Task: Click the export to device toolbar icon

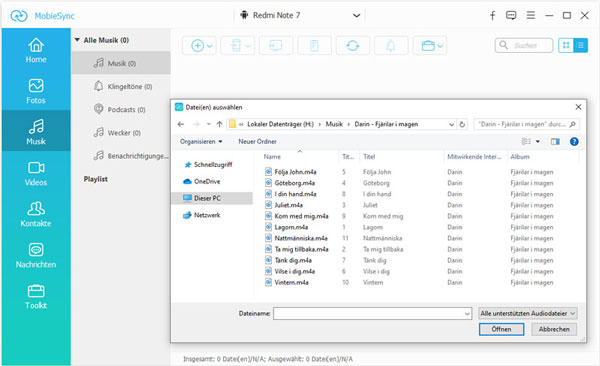Action: [238, 46]
